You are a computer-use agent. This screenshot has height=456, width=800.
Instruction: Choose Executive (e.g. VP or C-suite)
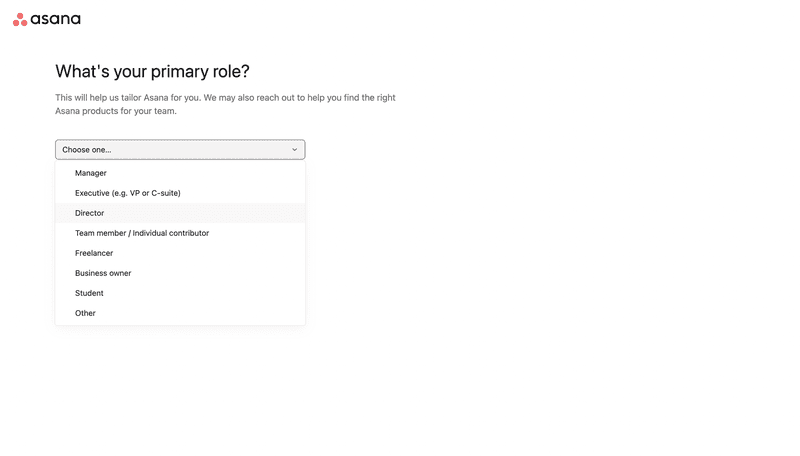click(128, 193)
